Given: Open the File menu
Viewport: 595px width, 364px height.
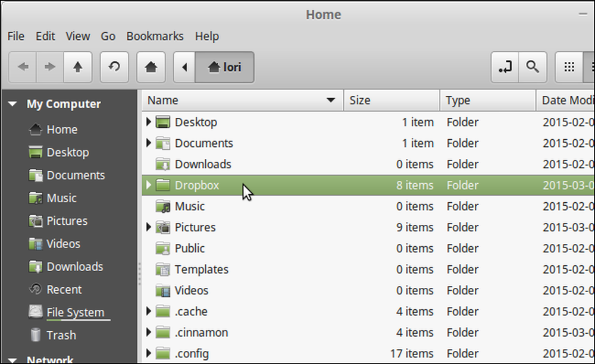Looking at the screenshot, I should 16,36.
